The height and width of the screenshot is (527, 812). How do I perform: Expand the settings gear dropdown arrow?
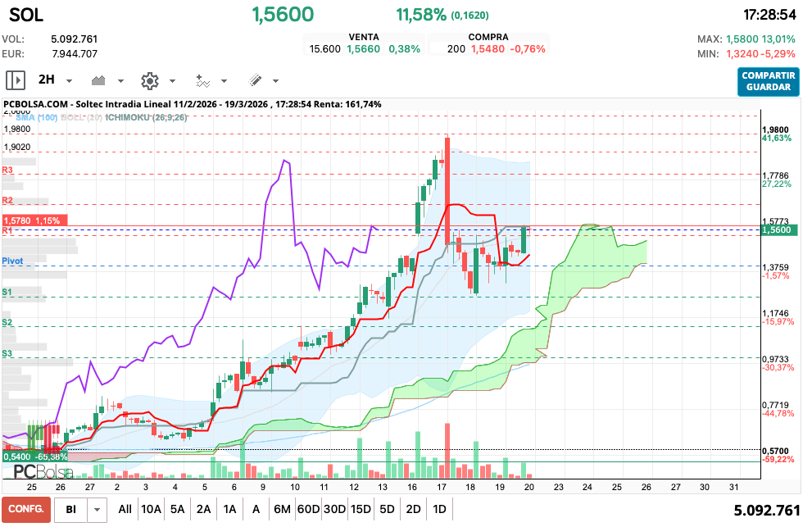pyautogui.click(x=172, y=81)
